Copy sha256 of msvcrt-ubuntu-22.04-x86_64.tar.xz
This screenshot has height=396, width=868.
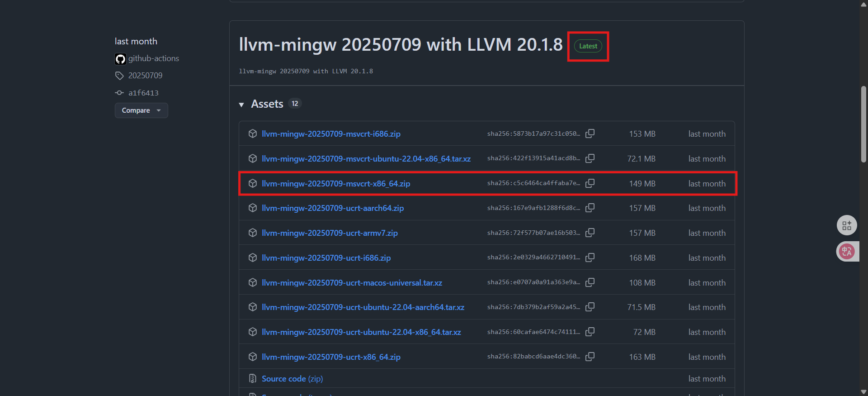[590, 158]
